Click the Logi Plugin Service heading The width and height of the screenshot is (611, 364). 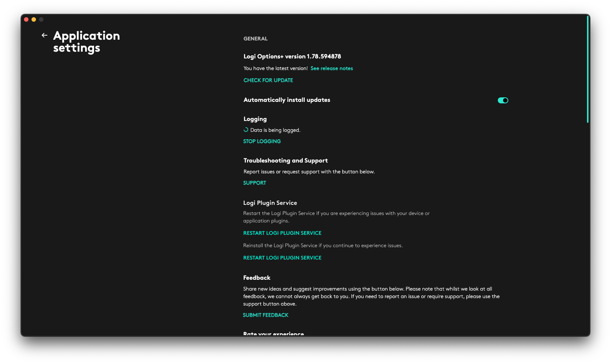coord(270,203)
